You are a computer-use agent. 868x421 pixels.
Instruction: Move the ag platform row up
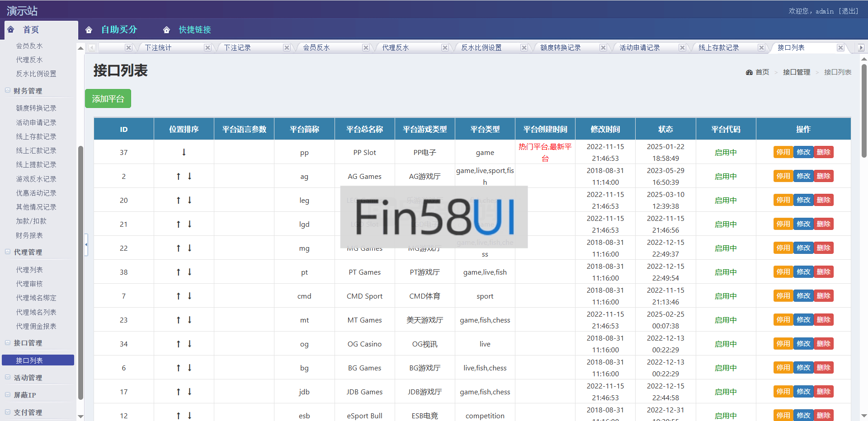[x=179, y=176]
